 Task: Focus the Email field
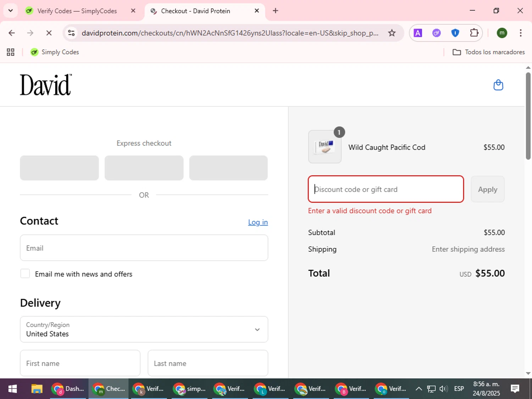[x=144, y=248]
